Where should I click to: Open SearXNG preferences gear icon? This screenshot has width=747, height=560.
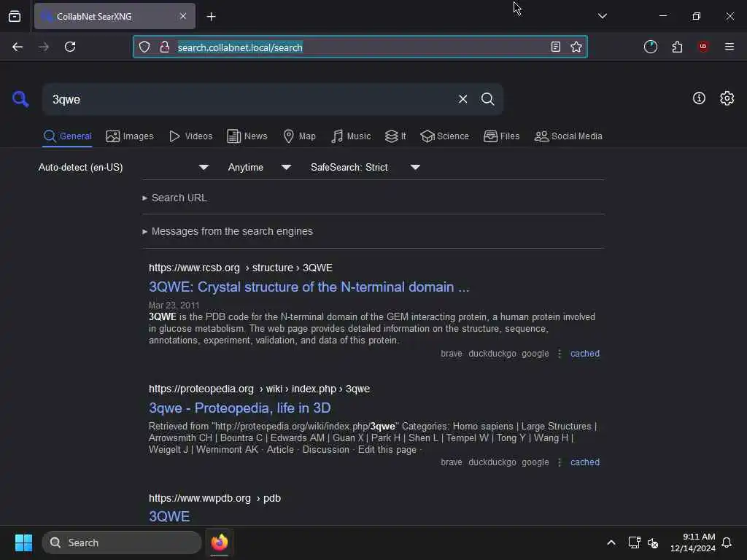click(x=727, y=98)
